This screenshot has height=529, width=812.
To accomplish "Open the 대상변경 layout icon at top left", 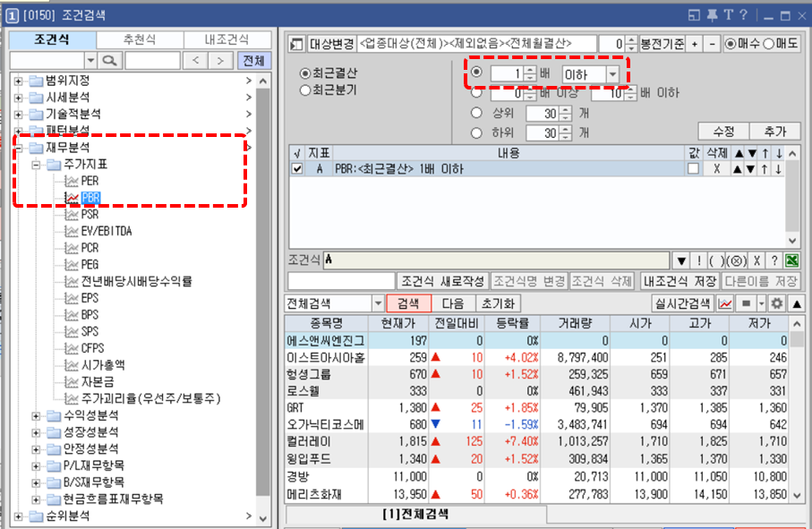I will (296, 44).
